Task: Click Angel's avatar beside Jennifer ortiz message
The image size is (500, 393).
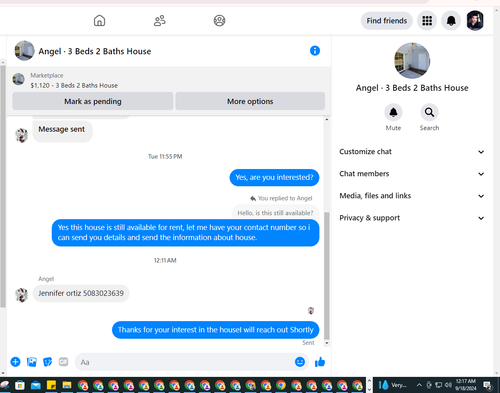Action: pyautogui.click(x=22, y=295)
